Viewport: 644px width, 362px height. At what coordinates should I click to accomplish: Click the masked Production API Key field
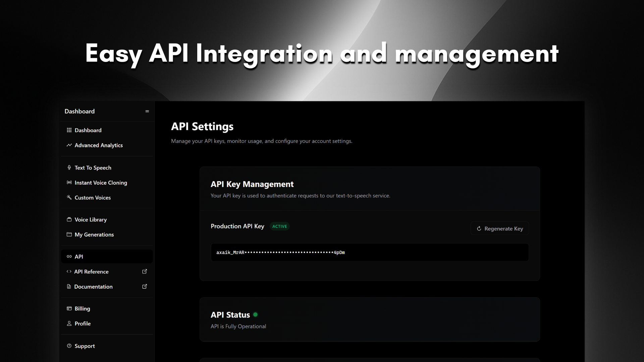click(x=369, y=252)
